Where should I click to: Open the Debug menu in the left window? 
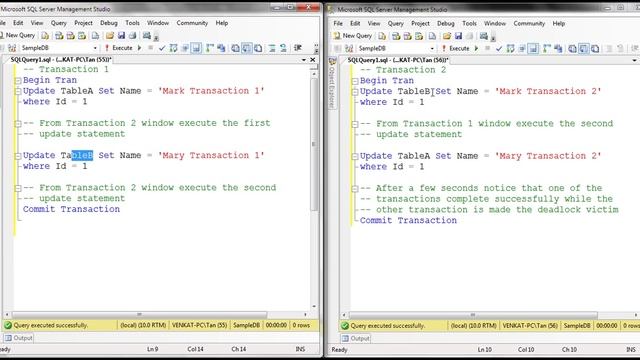pyautogui.click(x=109, y=23)
